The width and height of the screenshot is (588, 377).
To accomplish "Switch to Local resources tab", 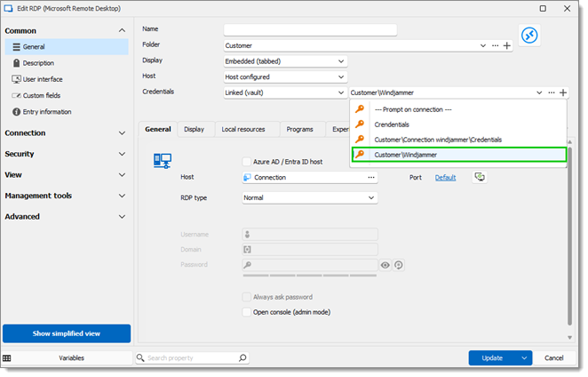I will coord(243,129).
